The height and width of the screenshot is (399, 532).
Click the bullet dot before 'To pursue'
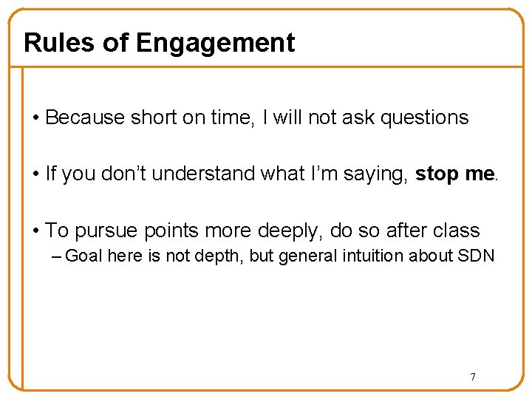35,231
